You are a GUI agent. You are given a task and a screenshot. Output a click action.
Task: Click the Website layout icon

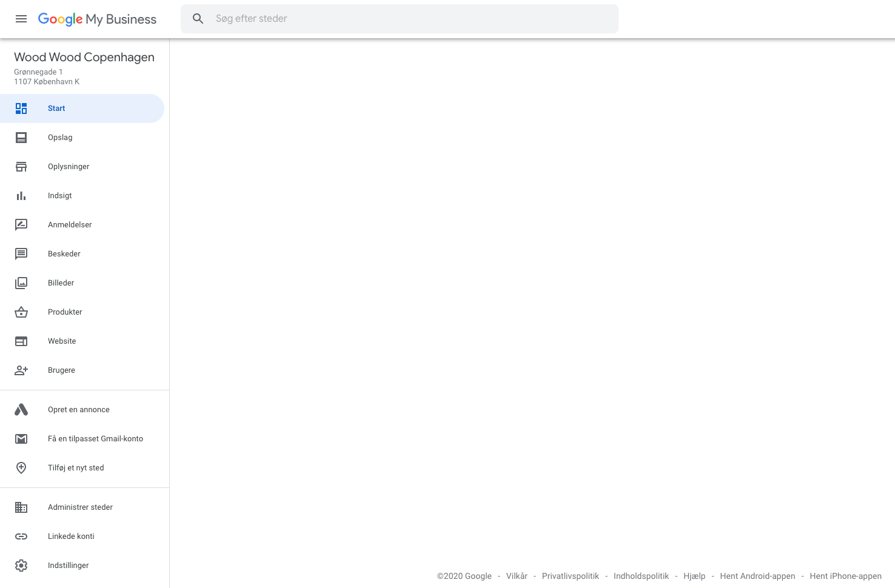click(x=21, y=341)
